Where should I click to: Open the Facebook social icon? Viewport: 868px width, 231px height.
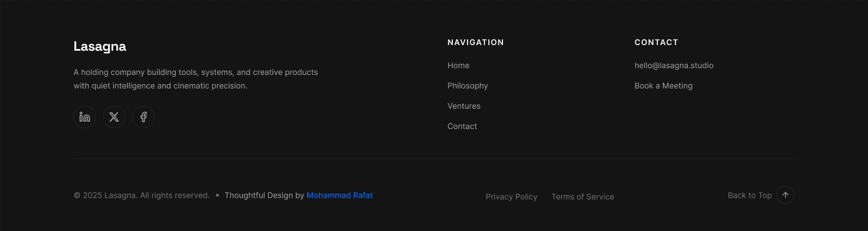click(143, 117)
